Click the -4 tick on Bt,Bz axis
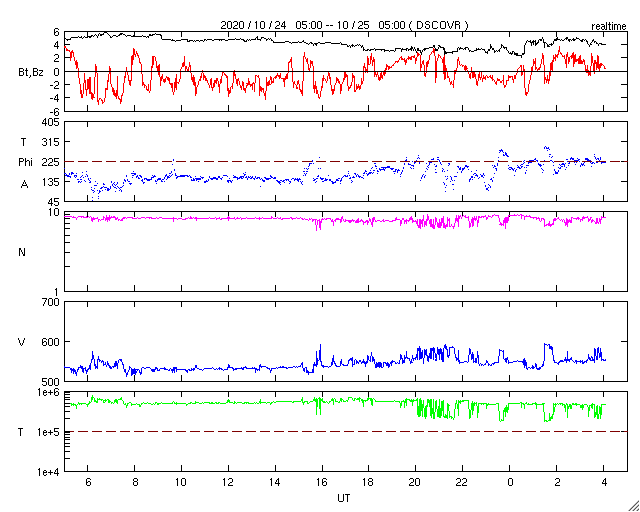The width and height of the screenshot is (640, 512). pyautogui.click(x=55, y=98)
